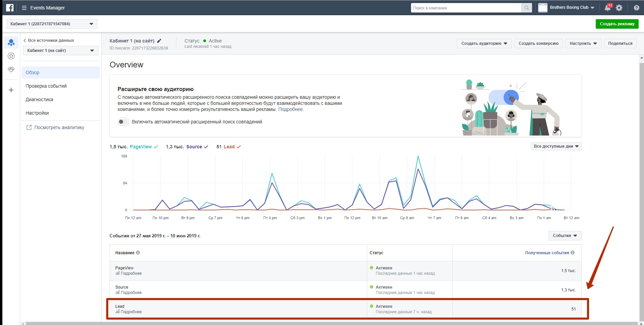Enable automatic advanced matching toggle
The height and width of the screenshot is (325, 644).
coord(123,122)
